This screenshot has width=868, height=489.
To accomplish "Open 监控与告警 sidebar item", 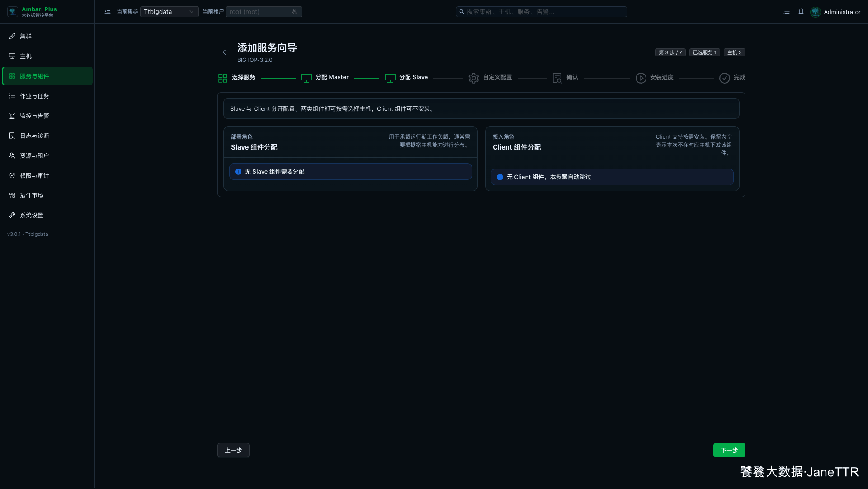I will click(47, 116).
